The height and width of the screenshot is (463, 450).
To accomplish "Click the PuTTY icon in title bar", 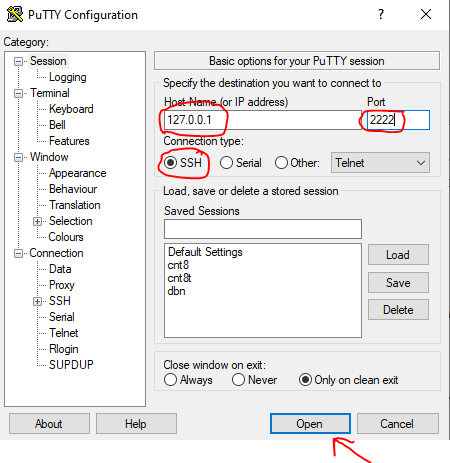I will pyautogui.click(x=15, y=14).
